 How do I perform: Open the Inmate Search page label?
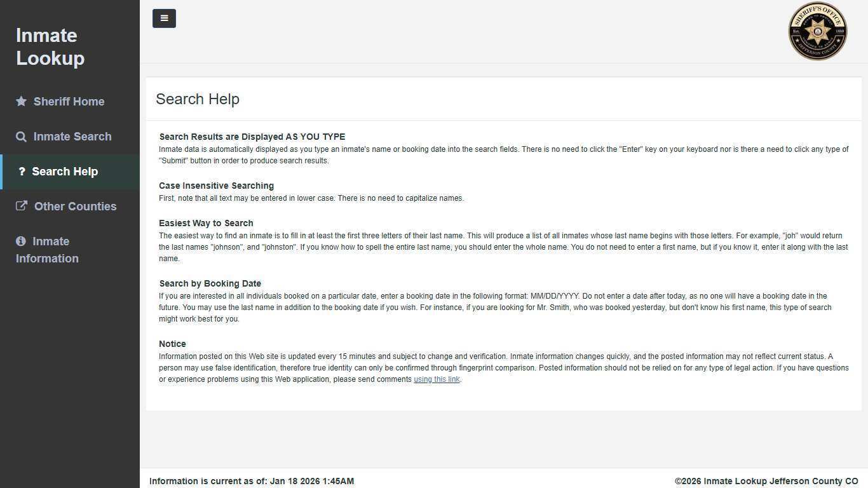tap(72, 137)
